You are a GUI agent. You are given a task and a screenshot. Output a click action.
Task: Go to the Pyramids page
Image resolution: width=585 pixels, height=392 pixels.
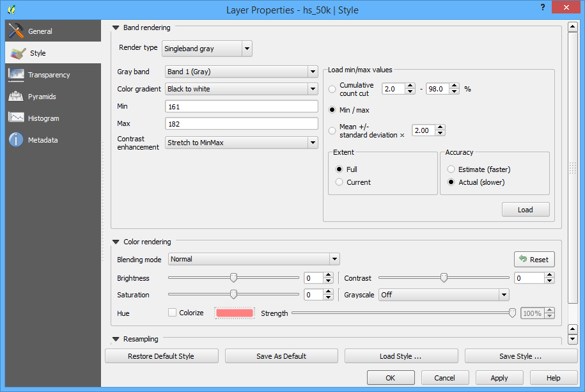click(53, 97)
